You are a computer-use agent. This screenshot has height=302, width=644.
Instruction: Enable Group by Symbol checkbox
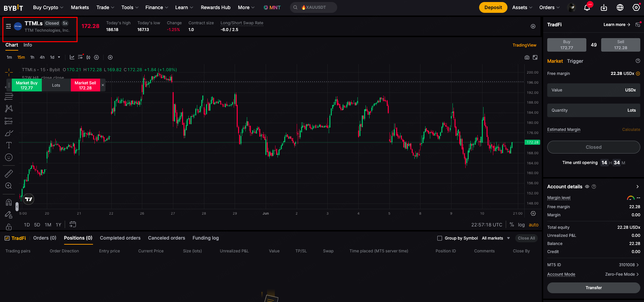pos(440,238)
